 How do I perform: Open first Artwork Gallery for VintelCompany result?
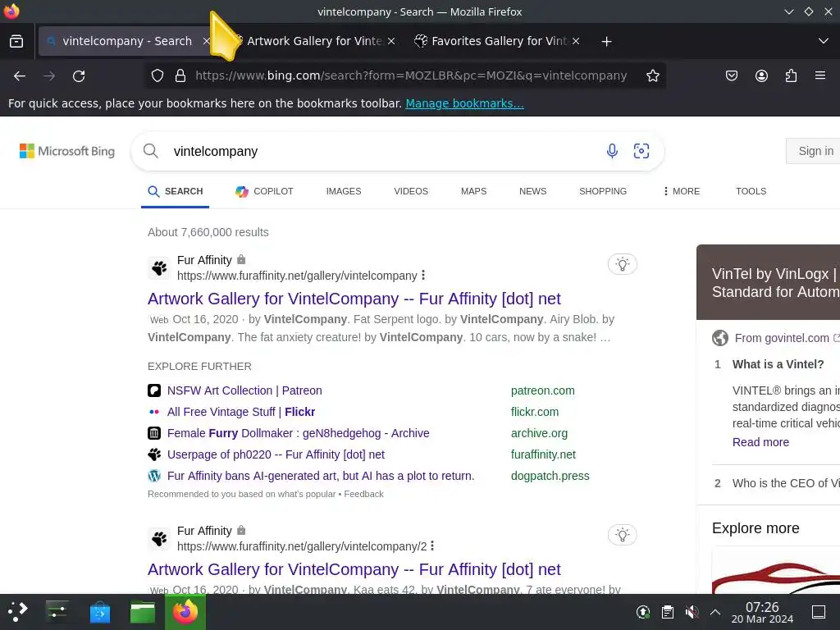pyautogui.click(x=354, y=299)
